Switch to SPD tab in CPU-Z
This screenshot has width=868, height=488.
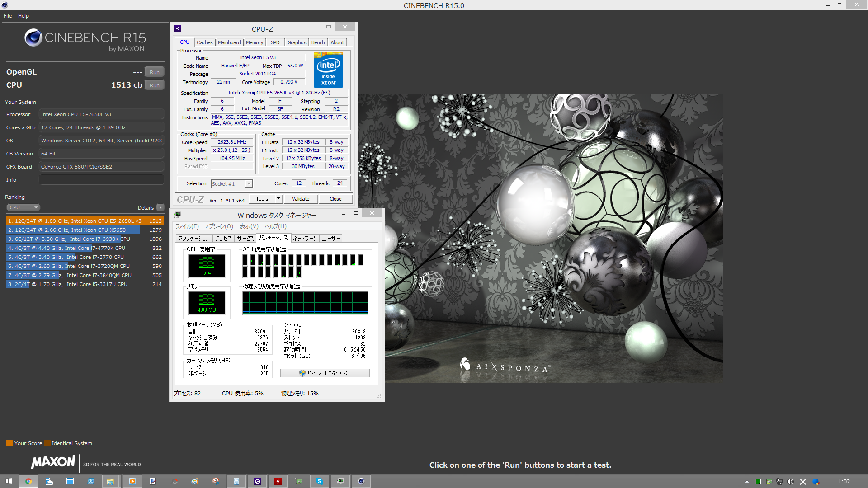275,42
